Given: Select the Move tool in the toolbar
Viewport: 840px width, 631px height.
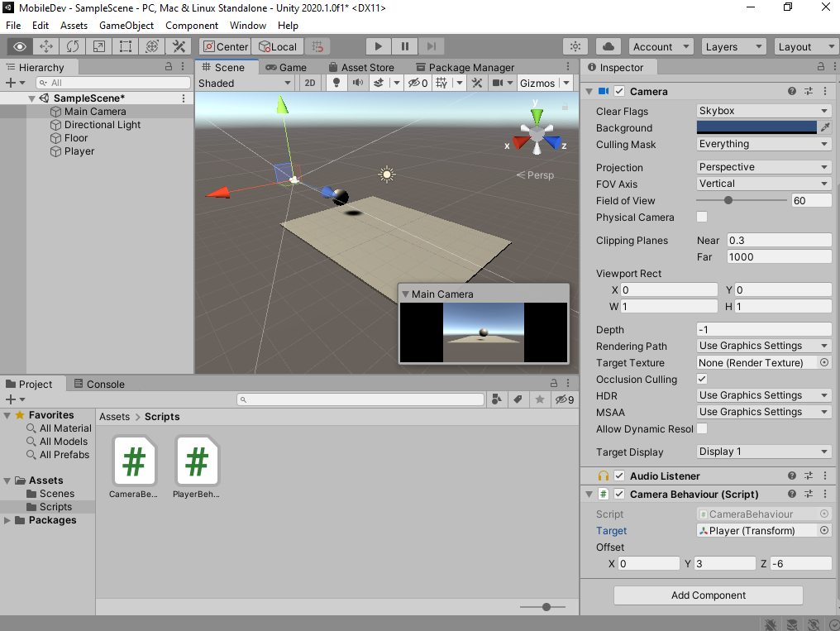Looking at the screenshot, I should click(46, 45).
